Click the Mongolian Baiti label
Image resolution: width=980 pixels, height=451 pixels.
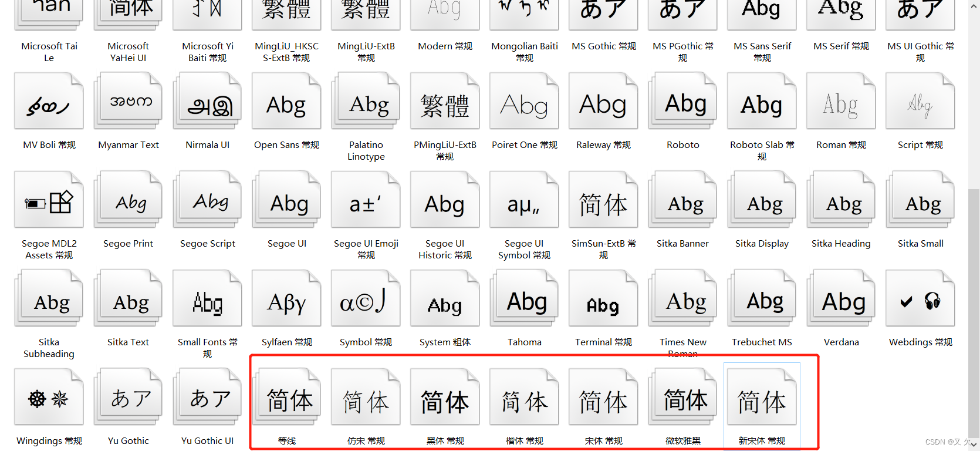point(524,52)
